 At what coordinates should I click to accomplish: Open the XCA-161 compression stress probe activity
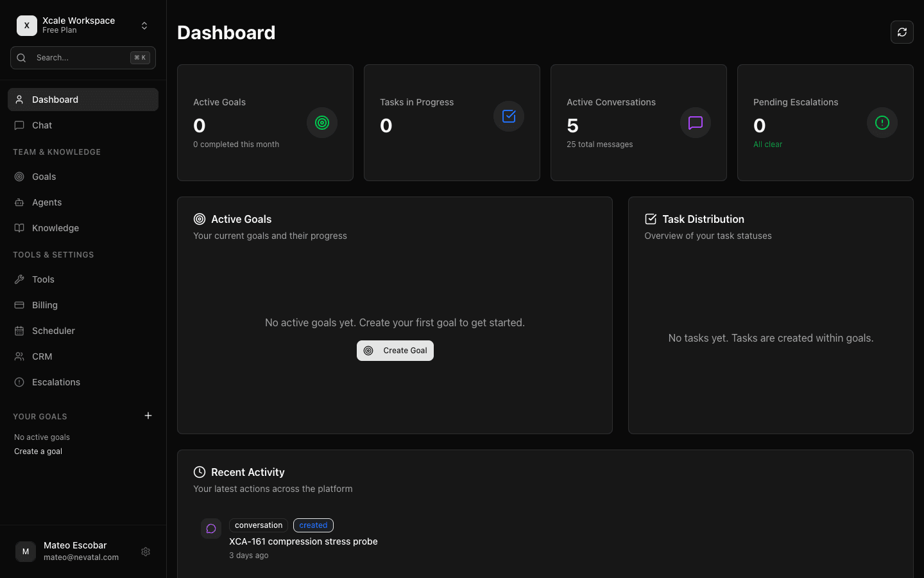coord(303,541)
